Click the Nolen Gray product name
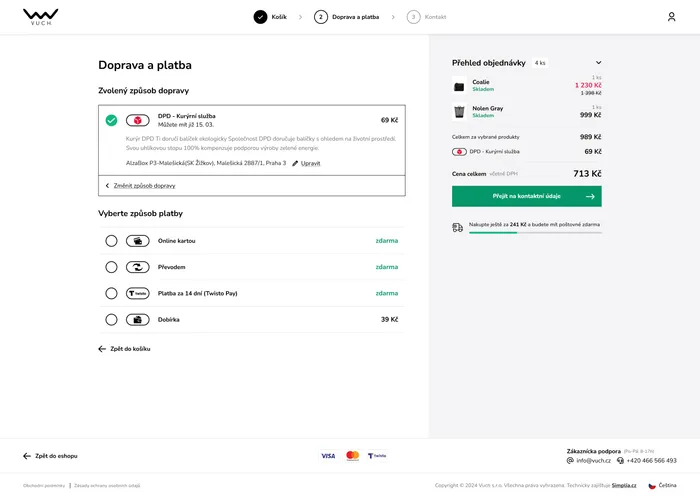The image size is (700, 498). [488, 108]
